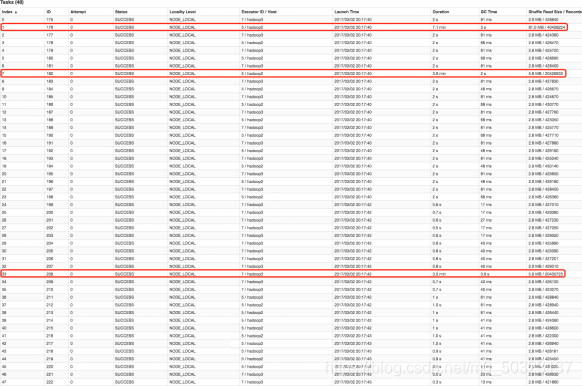Viewport: 582px width, 386px height.
Task: Select the 7.1 min duration cell
Action: point(439,27)
